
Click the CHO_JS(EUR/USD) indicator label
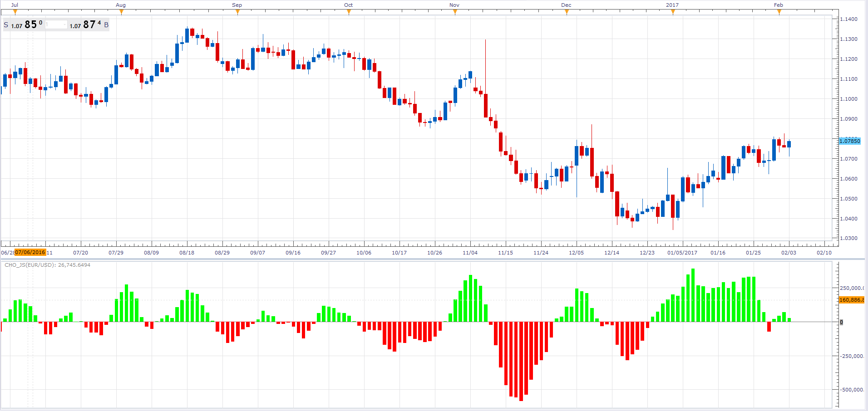[30, 265]
